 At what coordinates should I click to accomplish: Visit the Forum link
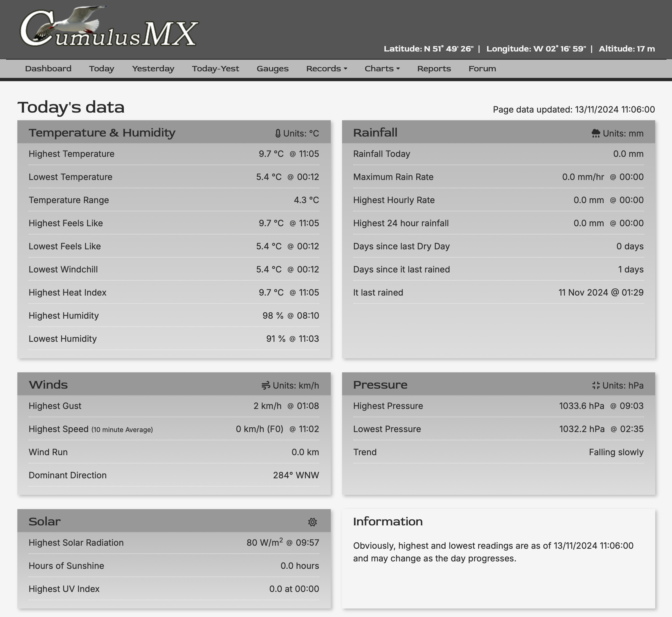coord(482,69)
